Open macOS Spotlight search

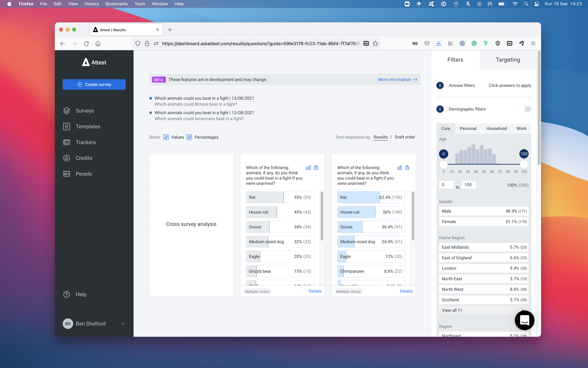point(526,4)
